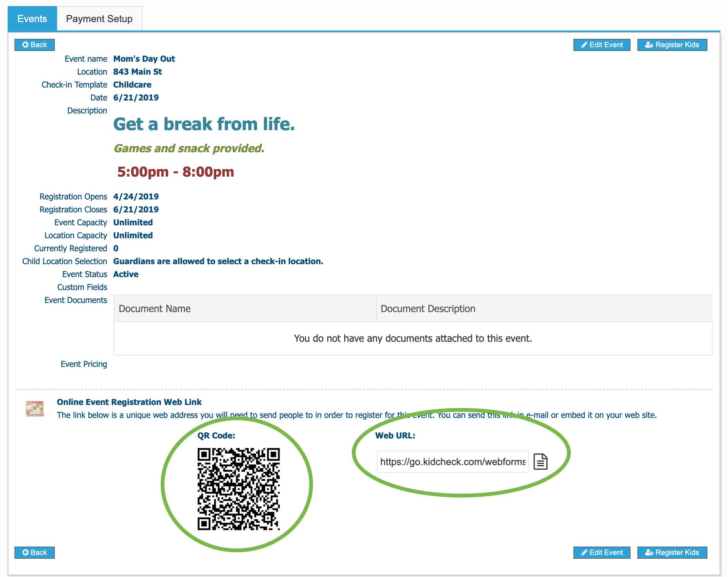The width and height of the screenshot is (728, 577).
Task: Click the Date value 6/21/2019
Action: pyautogui.click(x=136, y=98)
